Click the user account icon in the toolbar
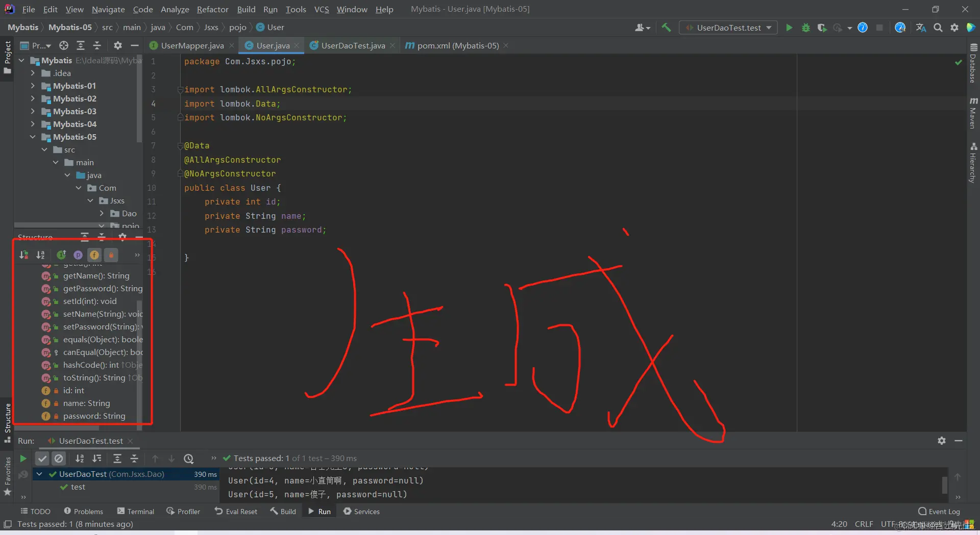980x535 pixels. (642, 28)
